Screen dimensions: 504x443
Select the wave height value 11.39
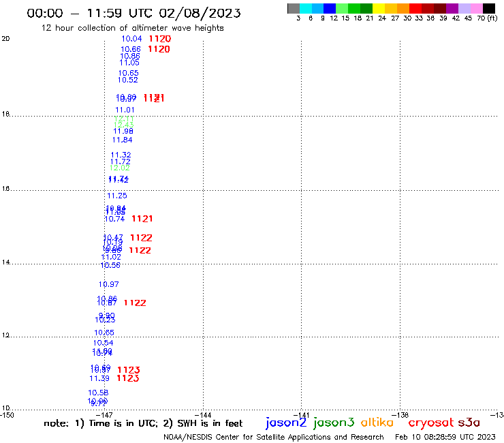(99, 378)
